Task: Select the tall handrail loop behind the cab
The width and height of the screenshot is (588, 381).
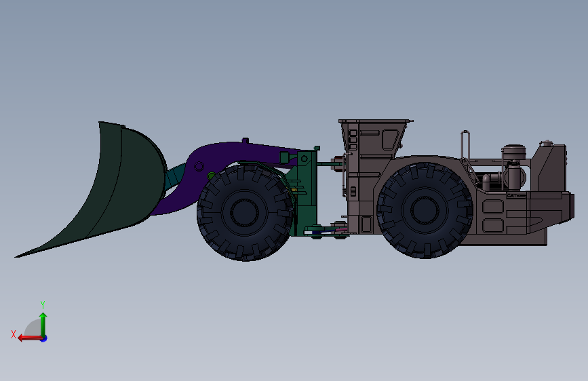Action: [465, 144]
